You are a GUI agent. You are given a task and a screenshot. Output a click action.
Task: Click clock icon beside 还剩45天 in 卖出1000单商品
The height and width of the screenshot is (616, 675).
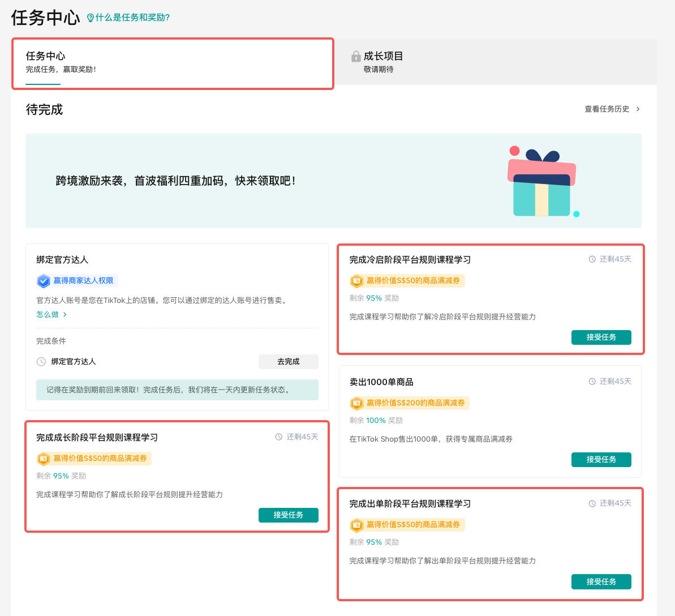click(592, 382)
